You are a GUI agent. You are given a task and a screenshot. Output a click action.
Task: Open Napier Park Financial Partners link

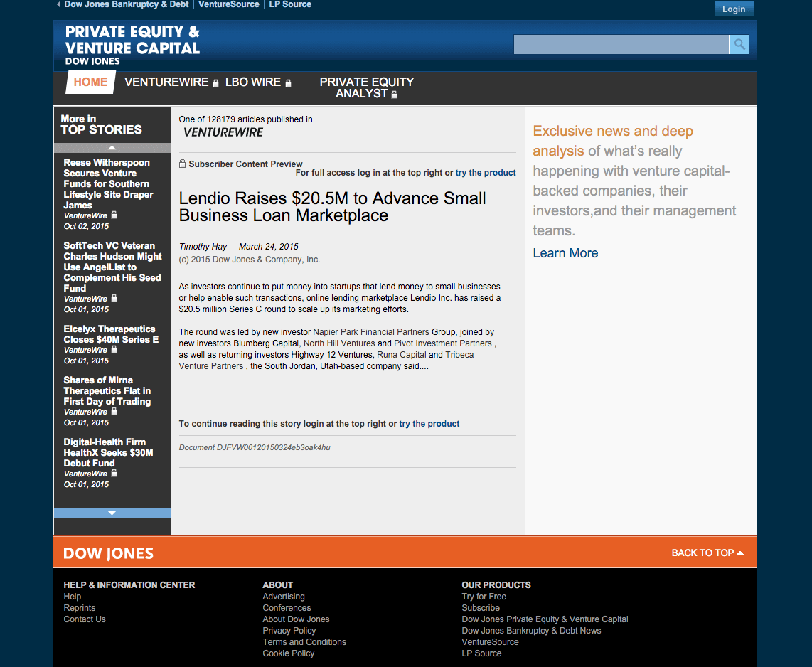(x=370, y=332)
